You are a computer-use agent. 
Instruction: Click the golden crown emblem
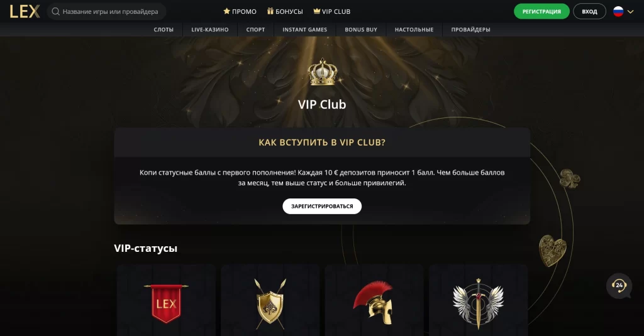tap(323, 72)
